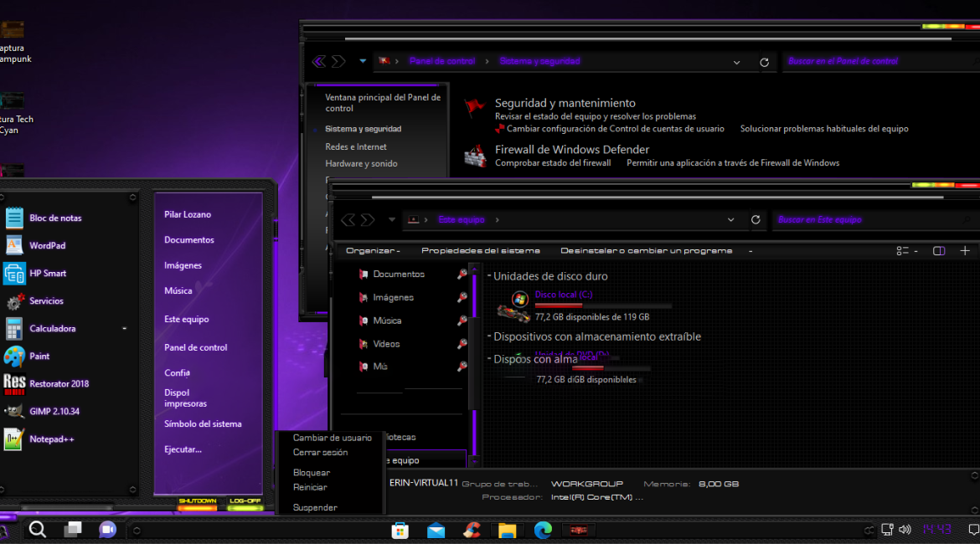The height and width of the screenshot is (544, 980).
Task: Toggle the pin beside Música folder
Action: click(462, 321)
